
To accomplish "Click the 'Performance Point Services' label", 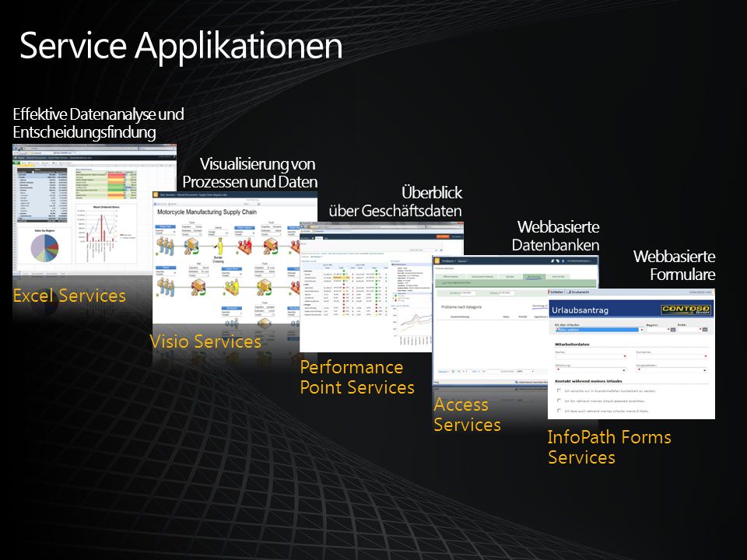I will [357, 377].
